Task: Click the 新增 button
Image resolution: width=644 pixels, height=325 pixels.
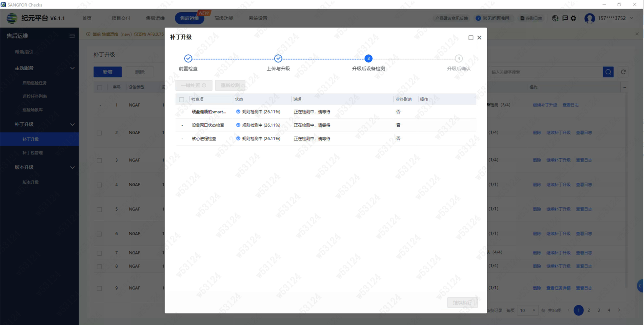Action: point(108,72)
